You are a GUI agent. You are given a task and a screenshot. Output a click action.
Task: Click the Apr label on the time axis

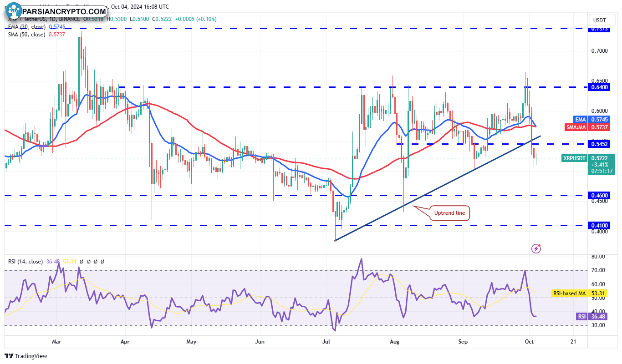pos(125,341)
